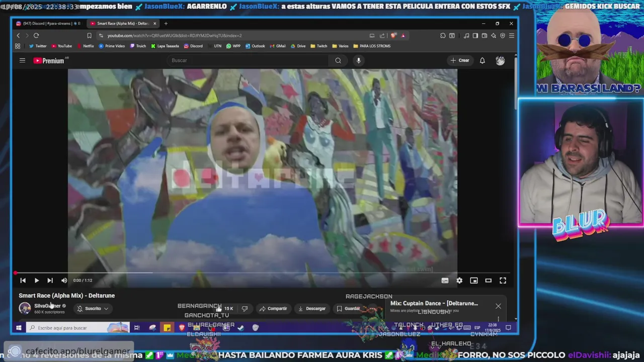Open the Prime Video bookmark
The width and height of the screenshot is (644, 362).
click(112, 46)
